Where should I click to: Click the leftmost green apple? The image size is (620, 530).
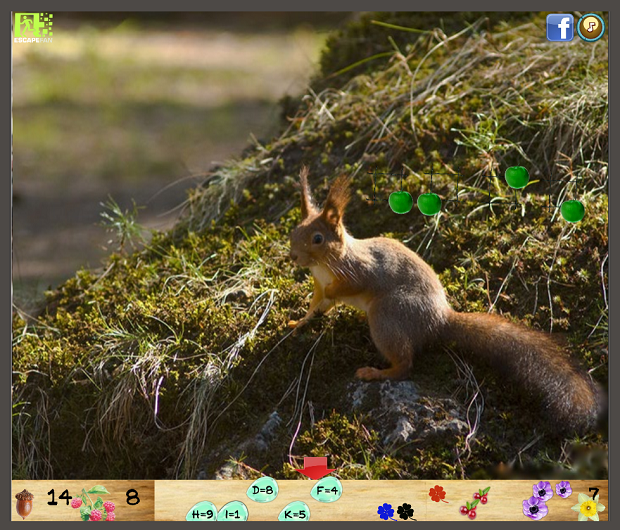coord(400,202)
